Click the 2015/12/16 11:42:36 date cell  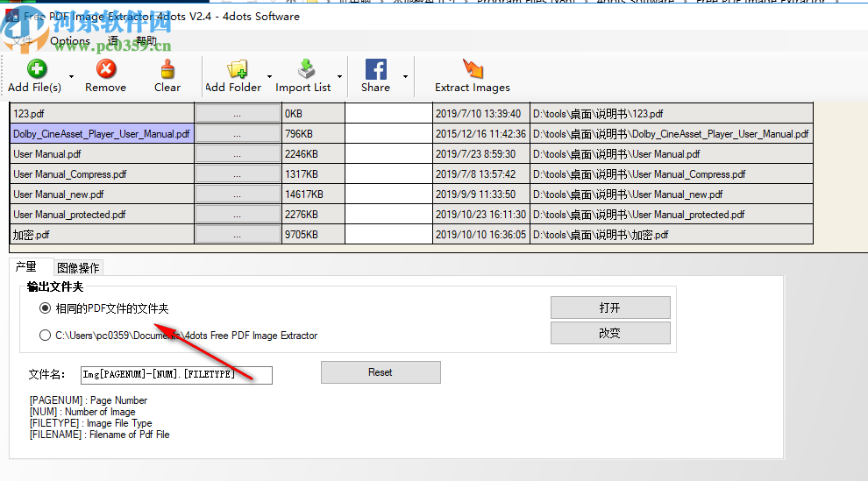pos(481,134)
